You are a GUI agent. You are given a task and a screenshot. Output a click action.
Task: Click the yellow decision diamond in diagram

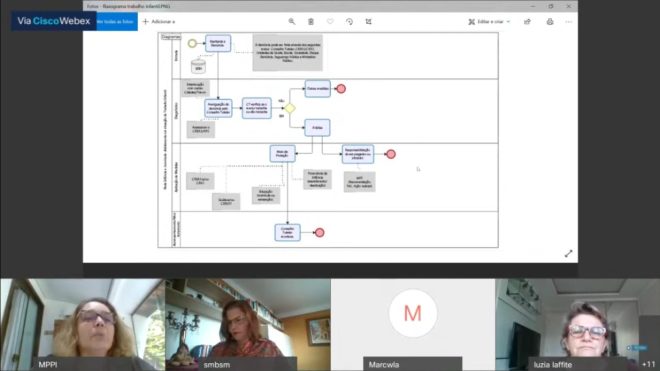[290, 108]
